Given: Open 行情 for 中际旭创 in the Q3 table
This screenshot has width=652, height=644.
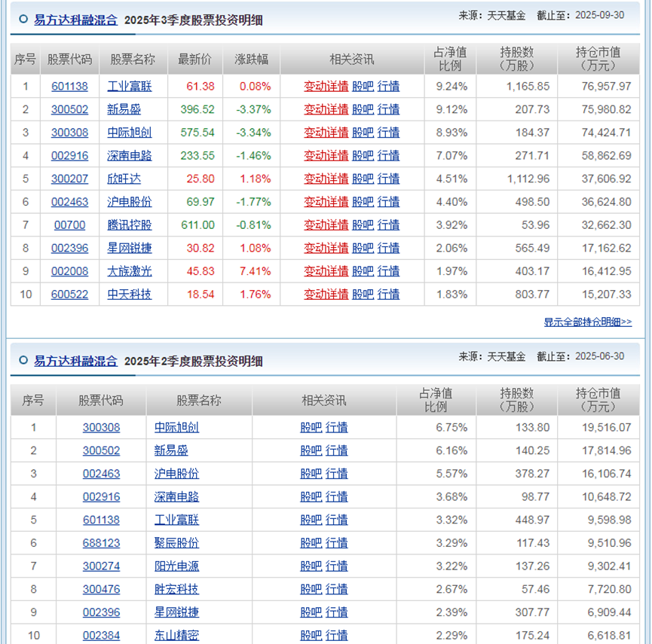Looking at the screenshot, I should coord(388,133).
